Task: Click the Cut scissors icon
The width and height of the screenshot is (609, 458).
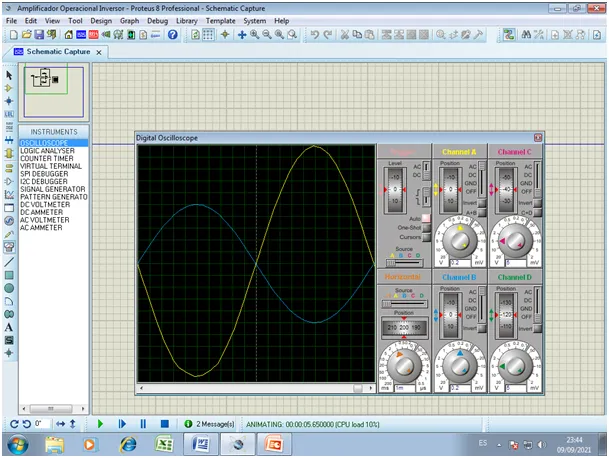Action: (345, 35)
